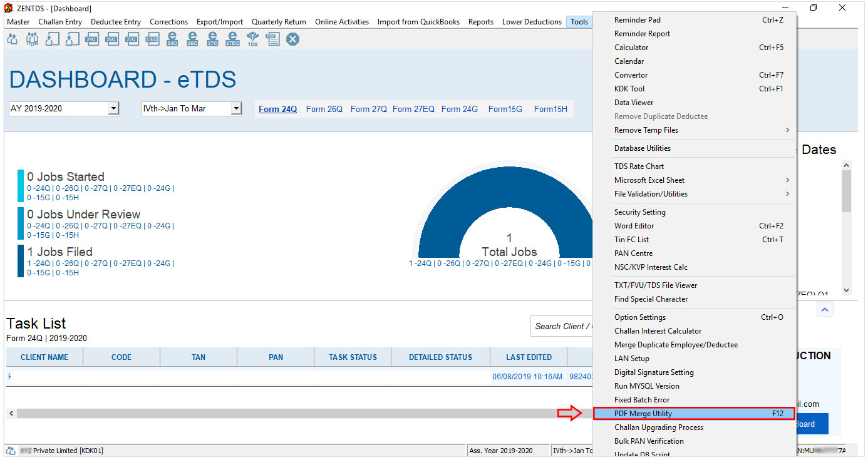Viewport: 868px width, 460px height.
Task: Open the Online Activities menu
Action: [342, 22]
